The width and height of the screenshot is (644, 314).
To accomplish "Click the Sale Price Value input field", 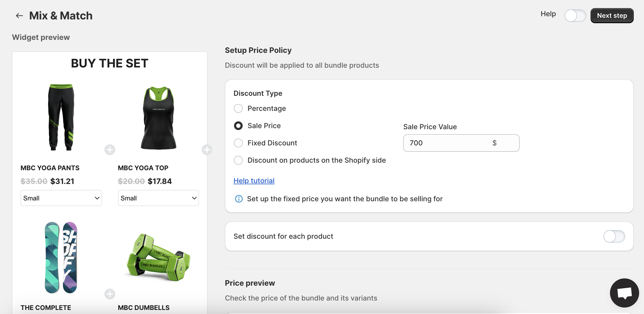I will click(x=448, y=143).
